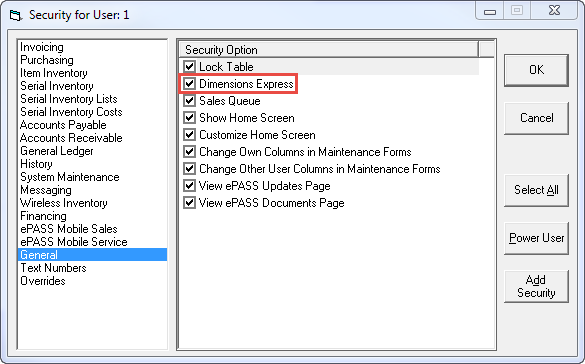Click the Security Option column header

point(329,50)
